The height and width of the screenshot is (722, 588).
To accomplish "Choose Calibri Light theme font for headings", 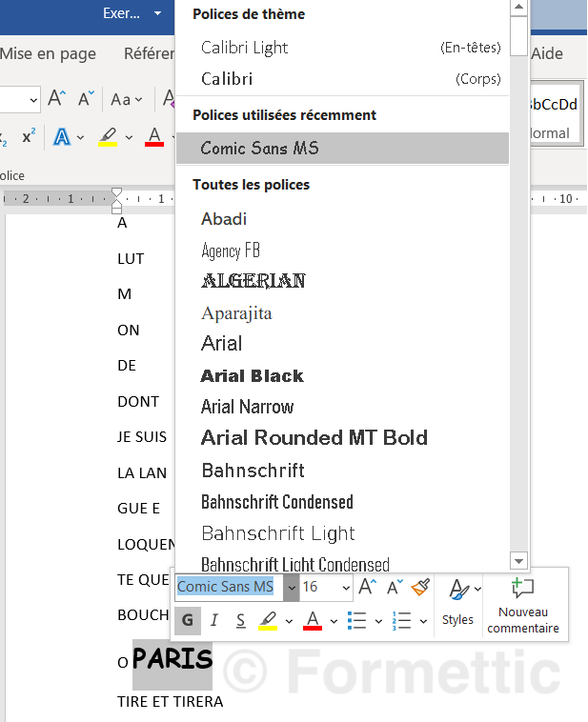I will coord(245,48).
